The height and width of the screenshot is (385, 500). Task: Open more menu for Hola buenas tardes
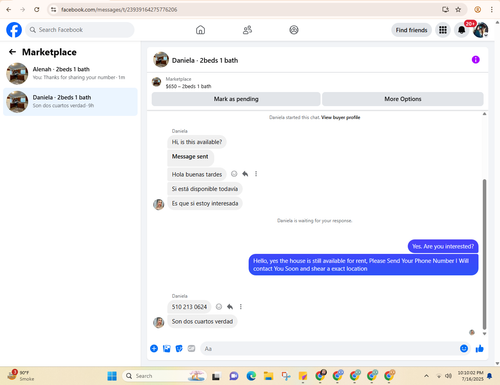point(256,174)
